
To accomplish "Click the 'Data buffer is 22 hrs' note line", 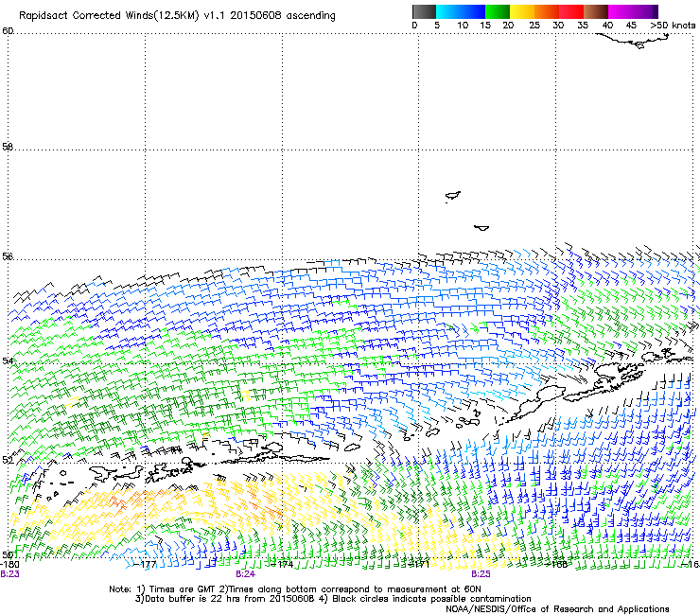I will click(x=333, y=599).
